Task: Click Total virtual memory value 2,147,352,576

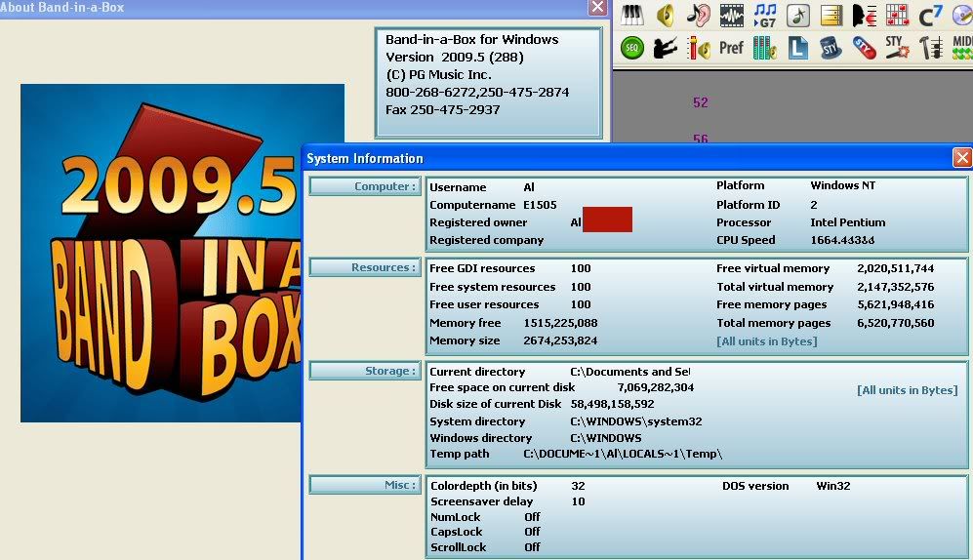Action: (x=896, y=287)
